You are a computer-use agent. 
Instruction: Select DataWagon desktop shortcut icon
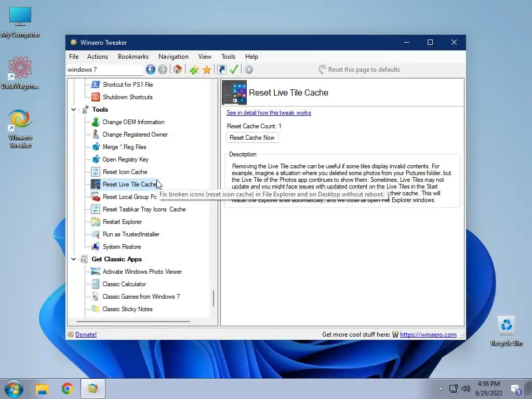pos(20,73)
